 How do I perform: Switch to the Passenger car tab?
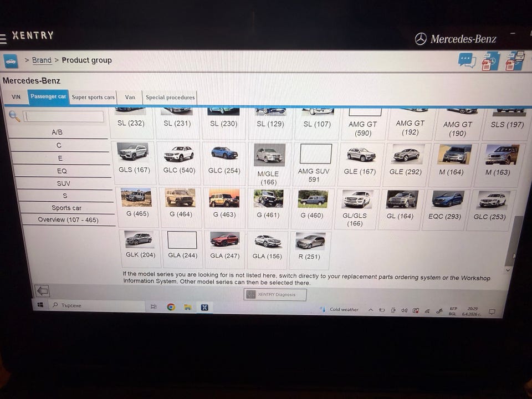48,96
